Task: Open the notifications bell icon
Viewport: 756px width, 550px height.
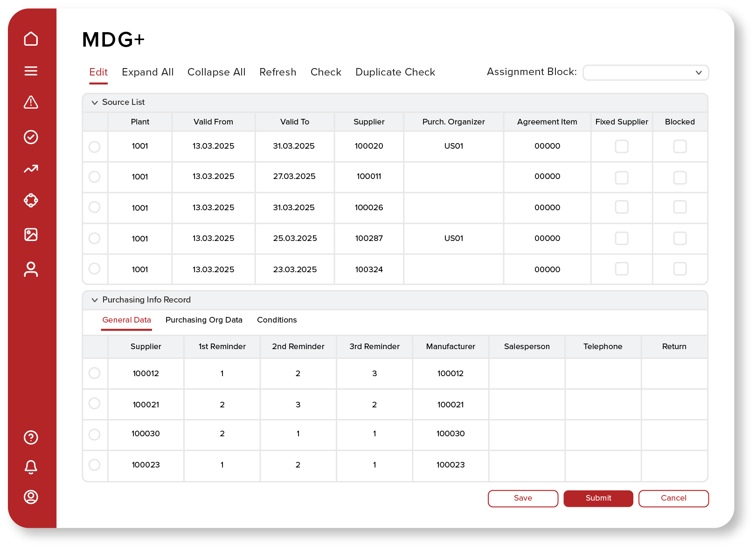Action: [31, 467]
